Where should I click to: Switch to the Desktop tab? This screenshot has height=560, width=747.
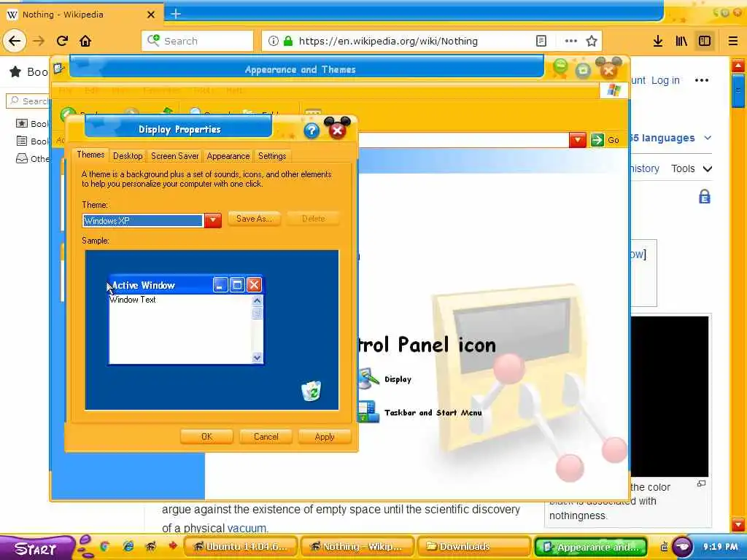point(128,156)
